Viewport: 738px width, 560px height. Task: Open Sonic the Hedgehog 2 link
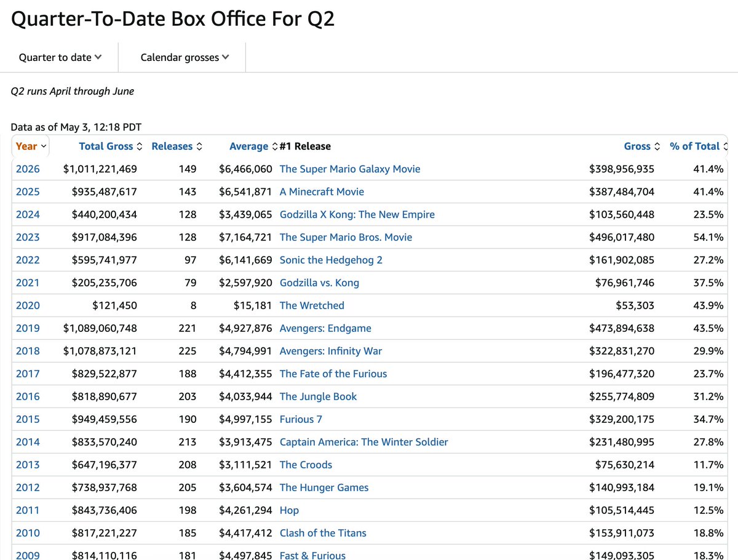pos(331,260)
